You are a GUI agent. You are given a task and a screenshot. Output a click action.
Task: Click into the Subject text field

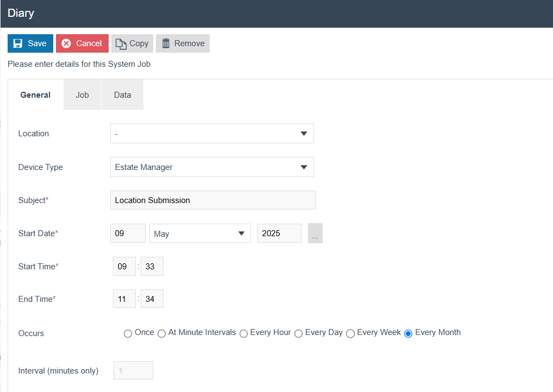(x=213, y=200)
